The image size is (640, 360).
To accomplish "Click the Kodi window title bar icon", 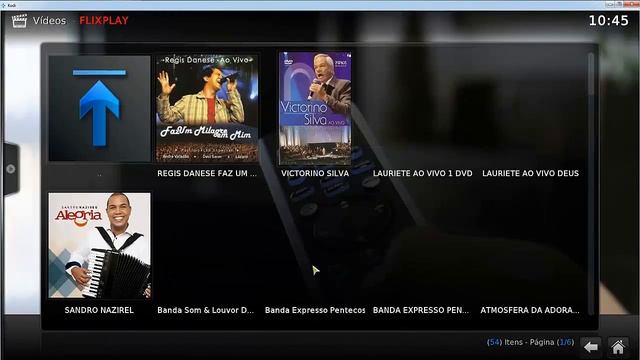I will click(x=3, y=5).
